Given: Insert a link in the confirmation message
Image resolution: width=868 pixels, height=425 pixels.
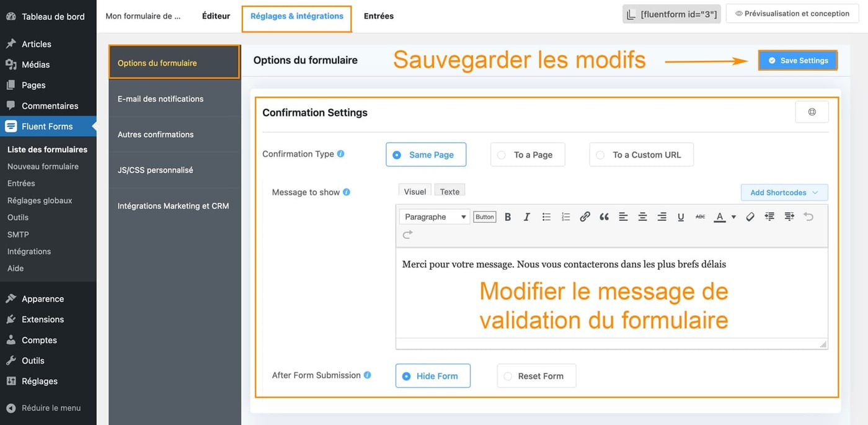Looking at the screenshot, I should click(x=584, y=217).
